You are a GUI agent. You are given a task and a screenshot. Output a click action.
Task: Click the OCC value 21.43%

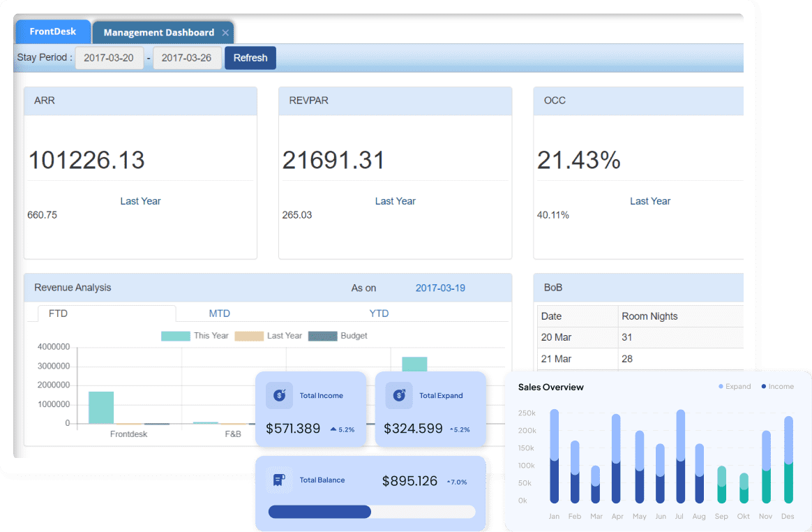pos(578,160)
